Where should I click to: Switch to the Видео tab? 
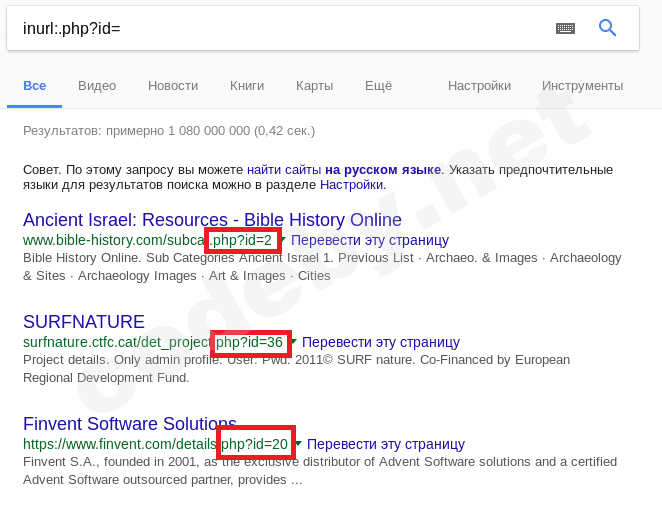click(x=97, y=86)
